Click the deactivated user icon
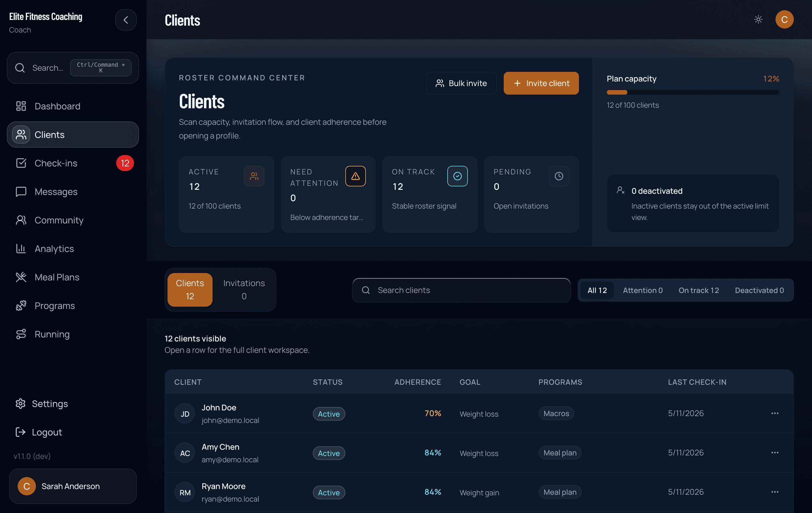The image size is (812, 513). [621, 190]
